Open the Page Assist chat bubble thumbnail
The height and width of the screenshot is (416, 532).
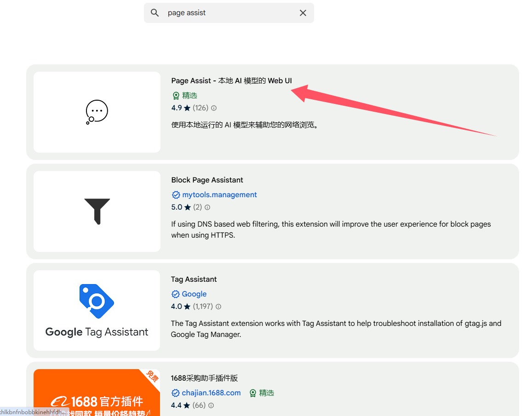(x=97, y=112)
